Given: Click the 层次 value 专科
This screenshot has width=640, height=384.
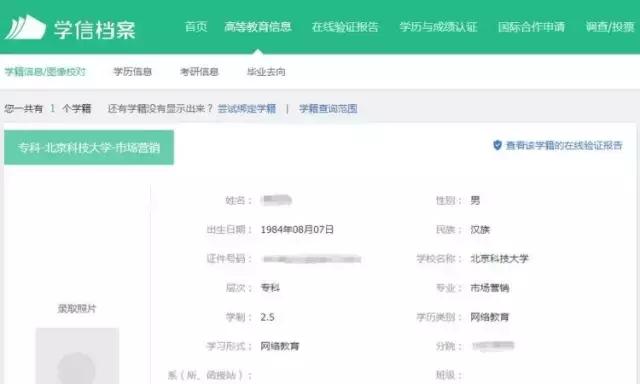Looking at the screenshot, I should click(270, 288).
